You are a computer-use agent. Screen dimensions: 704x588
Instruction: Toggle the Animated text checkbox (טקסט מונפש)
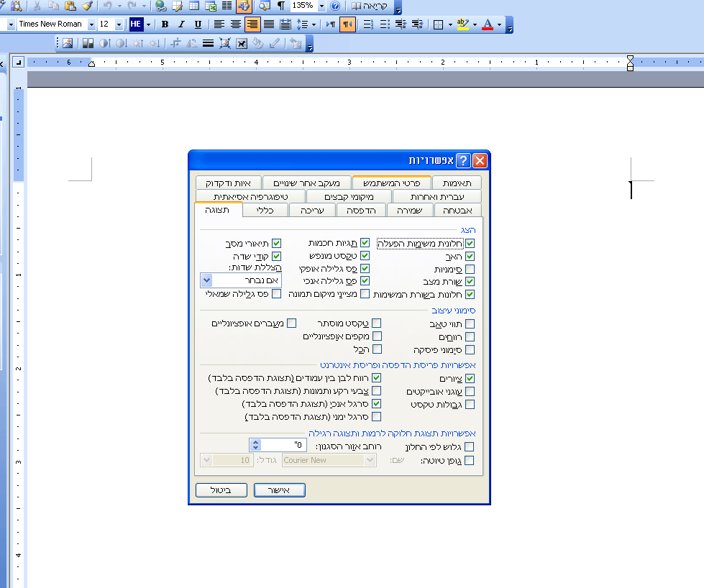pyautogui.click(x=365, y=255)
